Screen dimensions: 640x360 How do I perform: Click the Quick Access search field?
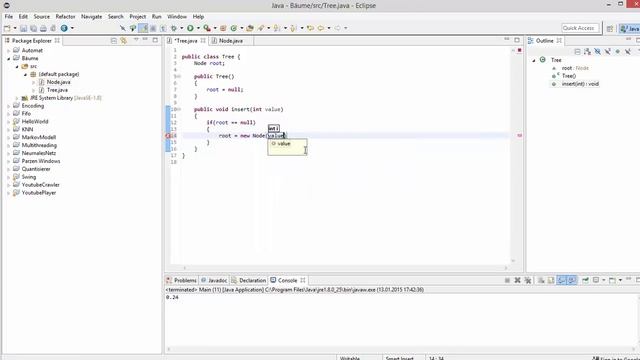tap(580, 28)
